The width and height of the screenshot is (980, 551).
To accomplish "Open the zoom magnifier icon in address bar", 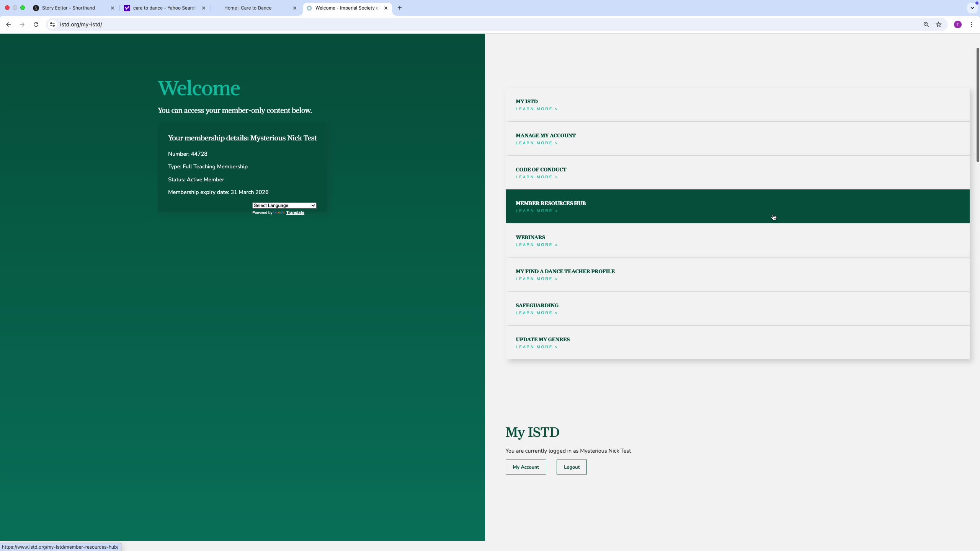I will (926, 24).
